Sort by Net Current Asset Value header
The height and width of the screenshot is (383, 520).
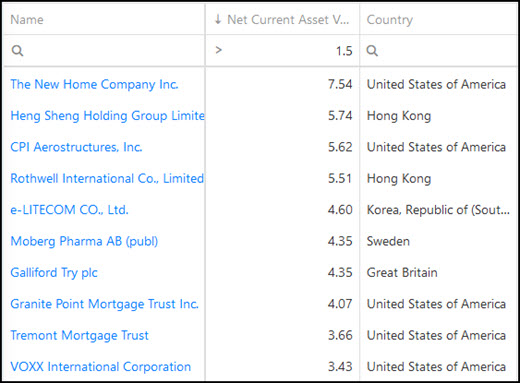point(288,20)
